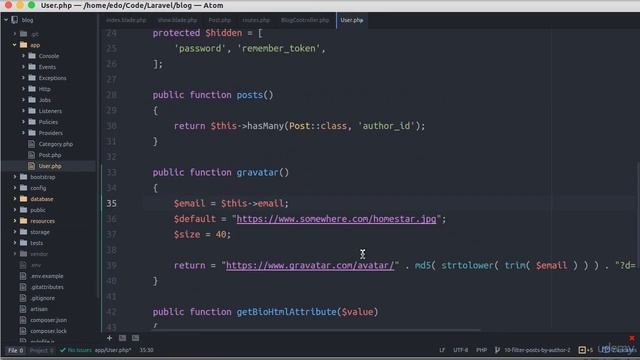Screen dimensions: 640x360
Task: Change the UTF-8 encoding selector
Action: tap(460, 350)
